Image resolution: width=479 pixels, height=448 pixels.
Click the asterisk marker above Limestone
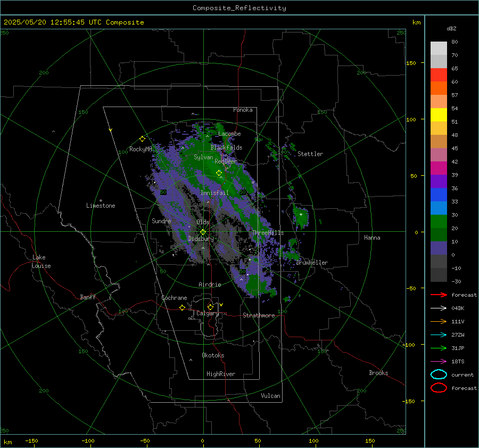point(101,201)
